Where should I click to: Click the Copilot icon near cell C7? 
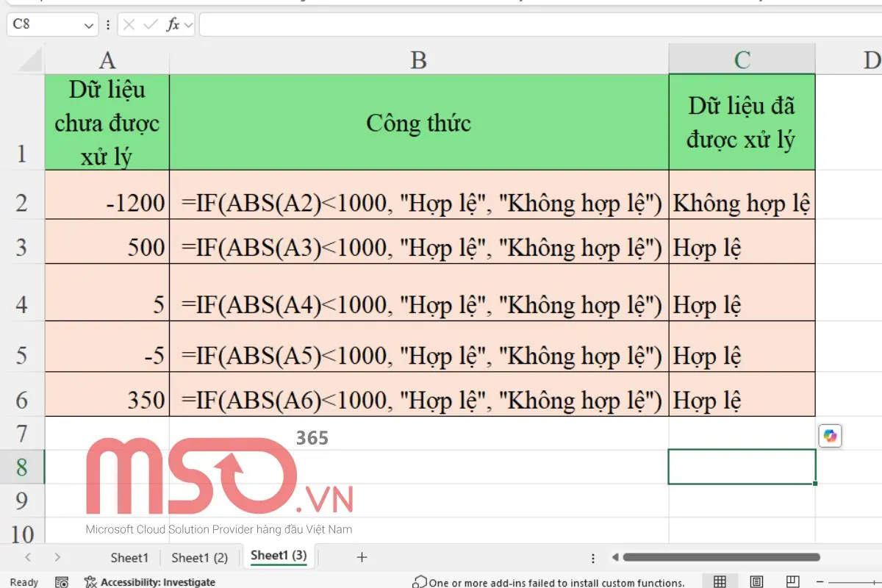(830, 436)
